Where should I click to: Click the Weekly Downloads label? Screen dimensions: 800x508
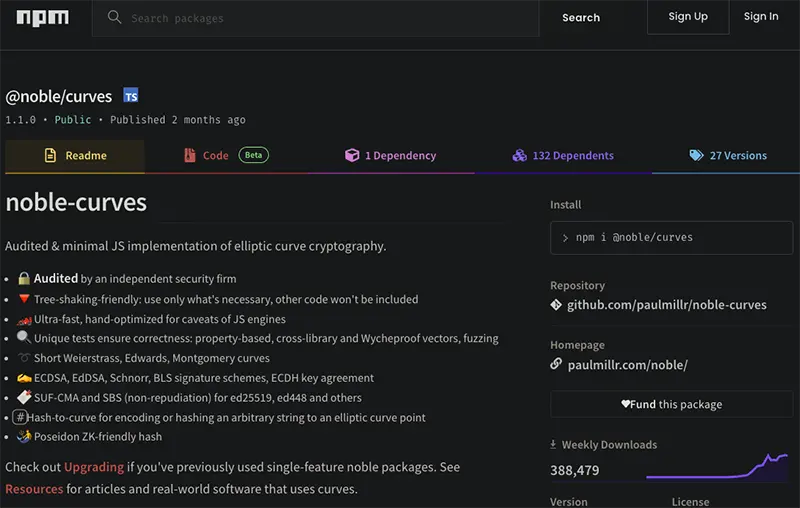609,445
